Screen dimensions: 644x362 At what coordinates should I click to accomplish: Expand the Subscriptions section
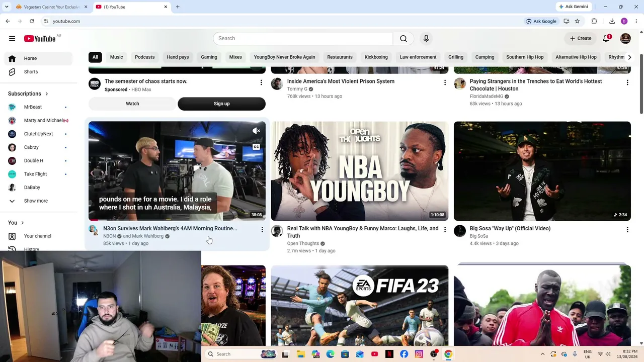[28, 94]
